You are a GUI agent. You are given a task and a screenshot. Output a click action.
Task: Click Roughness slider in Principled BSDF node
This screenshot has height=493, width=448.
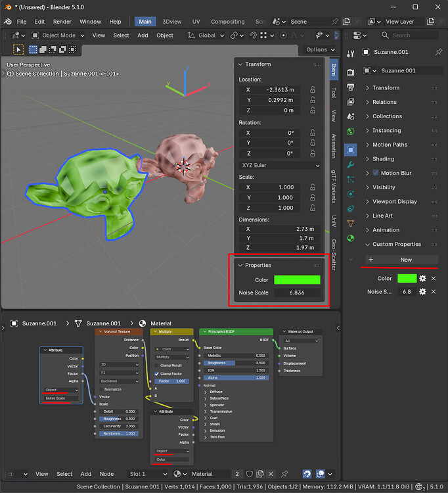coord(236,363)
